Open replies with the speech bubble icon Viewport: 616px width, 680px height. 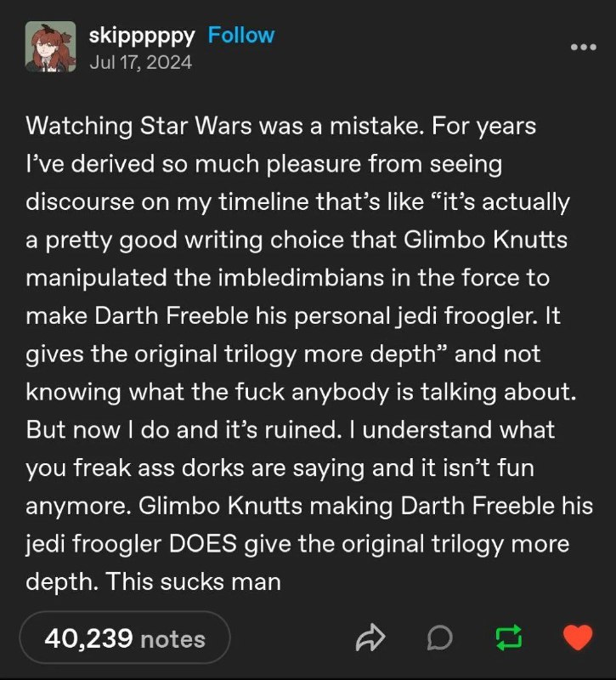(439, 638)
